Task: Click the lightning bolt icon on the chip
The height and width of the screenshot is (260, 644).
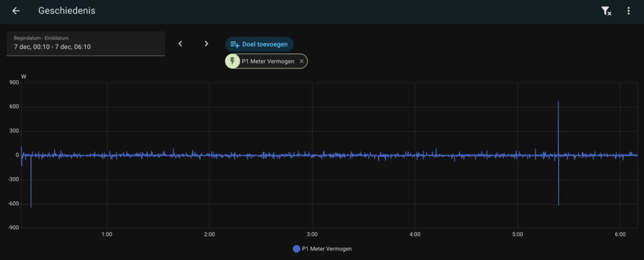Action: [x=233, y=61]
